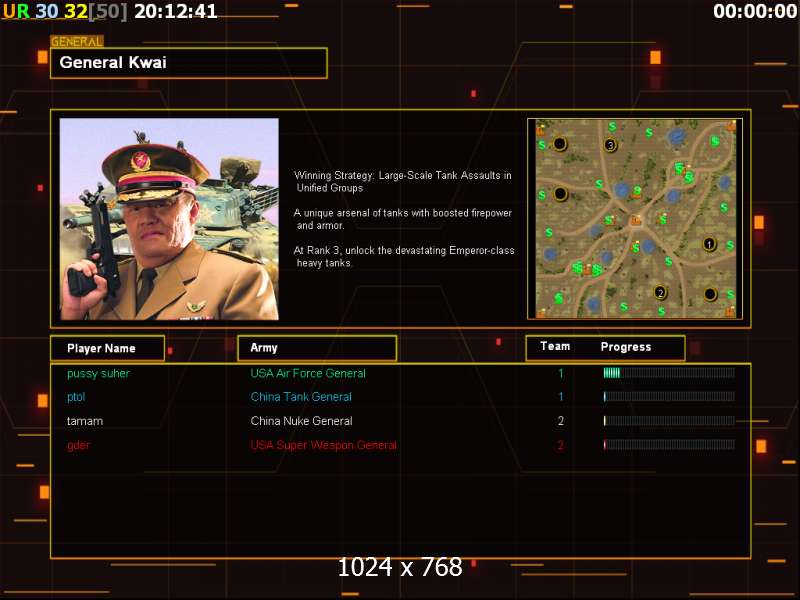Click the China Nuke General army entry
800x600 pixels.
(301, 421)
